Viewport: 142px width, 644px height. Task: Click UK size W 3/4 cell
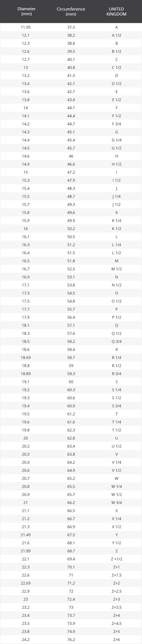point(116,503)
